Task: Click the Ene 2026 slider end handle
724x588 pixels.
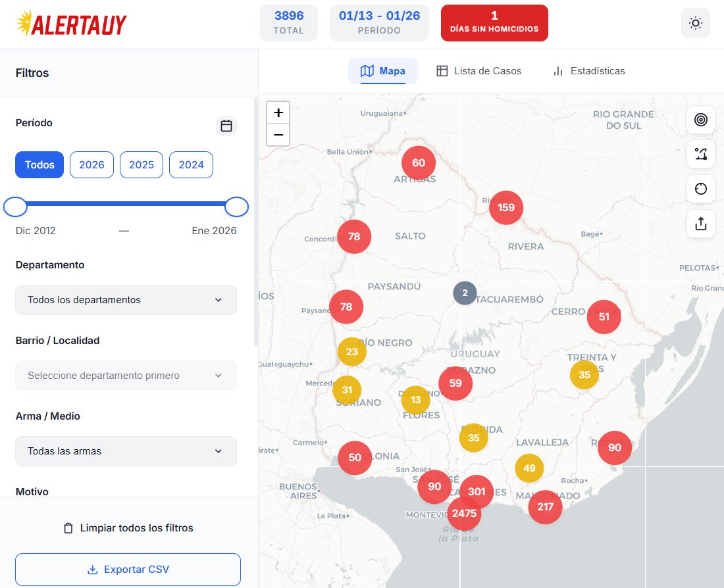Action: (236, 207)
